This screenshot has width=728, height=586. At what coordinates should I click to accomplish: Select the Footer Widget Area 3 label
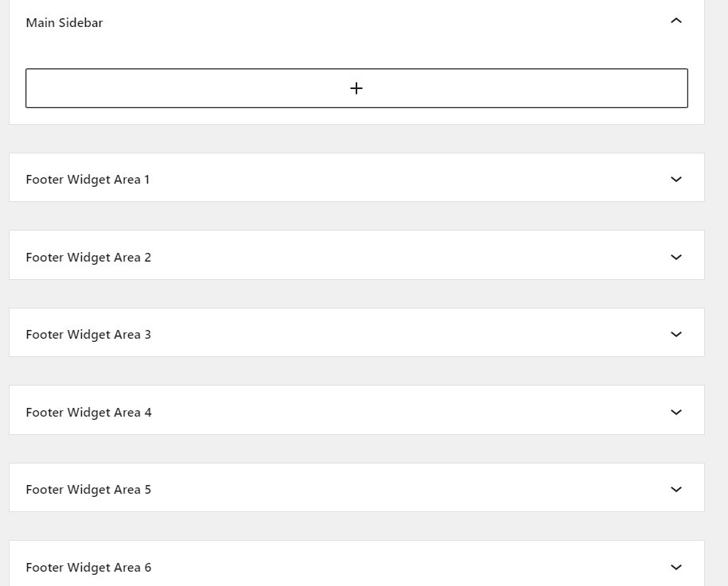click(x=88, y=335)
